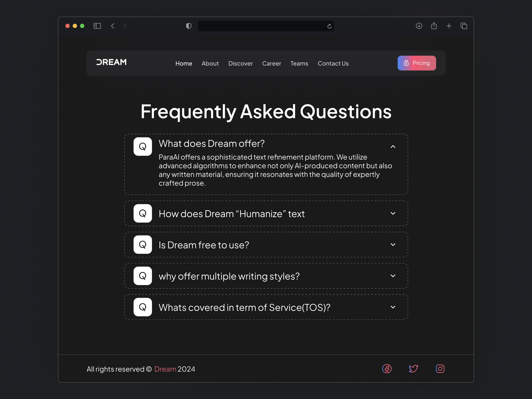Viewport: 532px width, 399px height.
Task: Go to the Discover nav item
Action: pyautogui.click(x=240, y=63)
